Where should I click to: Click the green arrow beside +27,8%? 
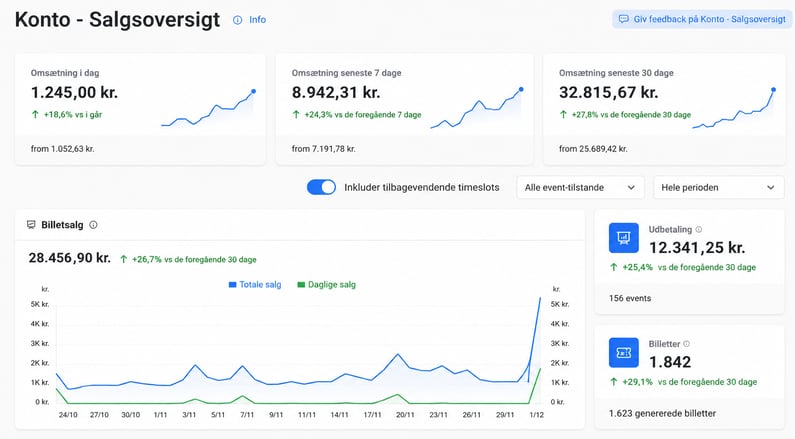point(563,115)
